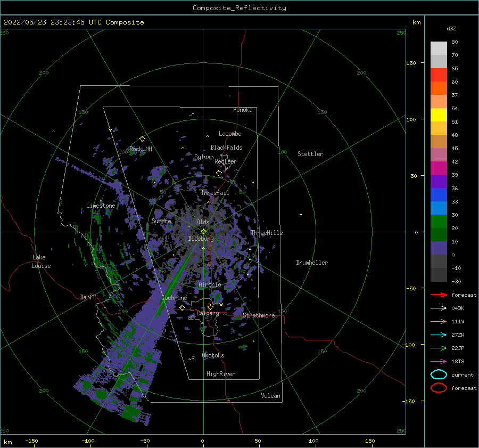
Task: Select the Olds label
Action: [203, 222]
